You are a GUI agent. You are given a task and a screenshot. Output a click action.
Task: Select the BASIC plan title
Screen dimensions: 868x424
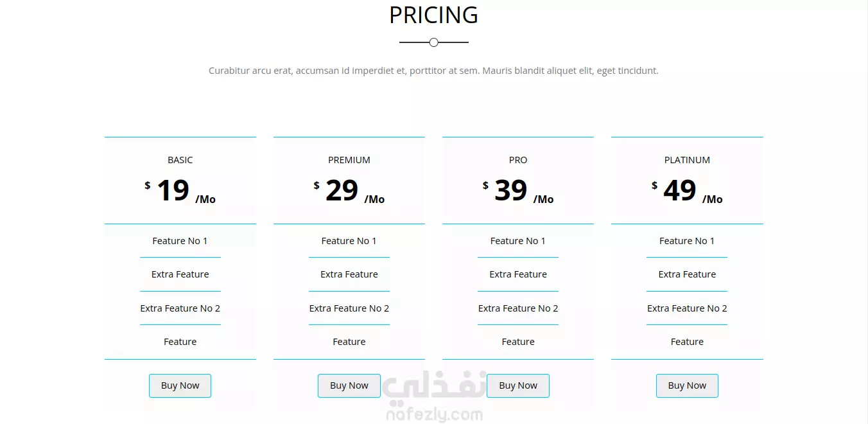click(x=180, y=160)
